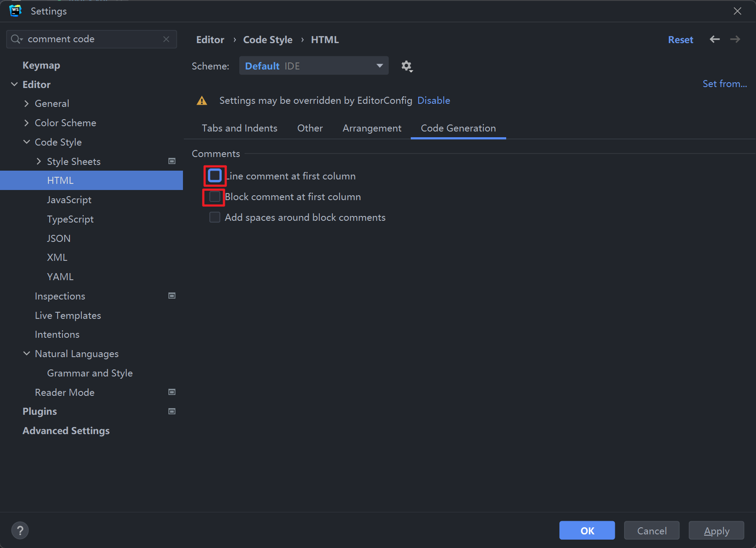The width and height of the screenshot is (756, 548).
Task: Click the Style Sheets project-level settings icon
Action: click(172, 161)
